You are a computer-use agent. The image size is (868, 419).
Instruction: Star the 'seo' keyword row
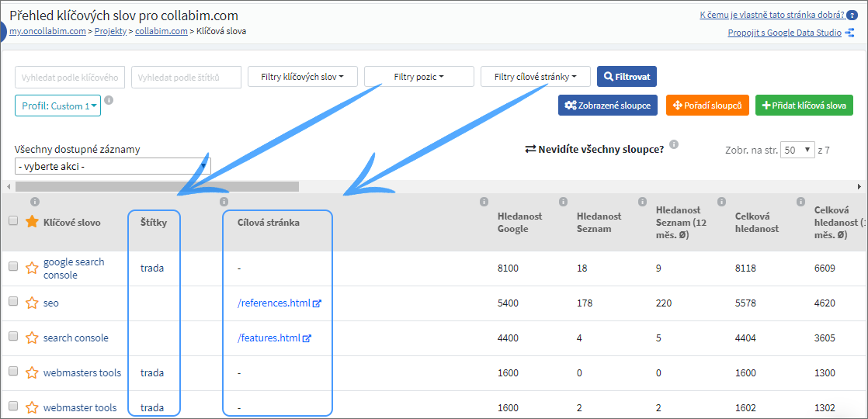32,303
